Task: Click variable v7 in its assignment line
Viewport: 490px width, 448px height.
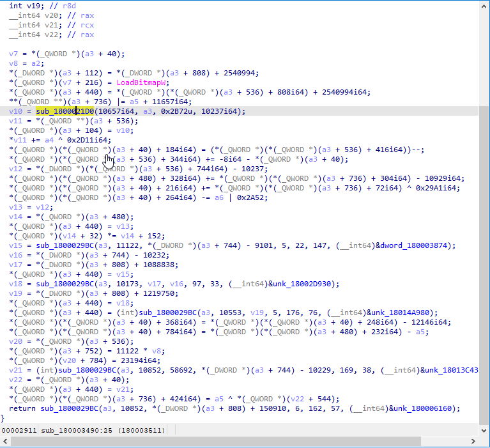Action: click(13, 54)
